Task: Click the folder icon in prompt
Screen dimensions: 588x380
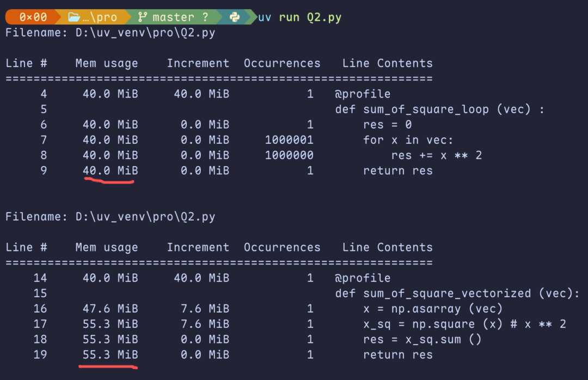Action: (74, 17)
